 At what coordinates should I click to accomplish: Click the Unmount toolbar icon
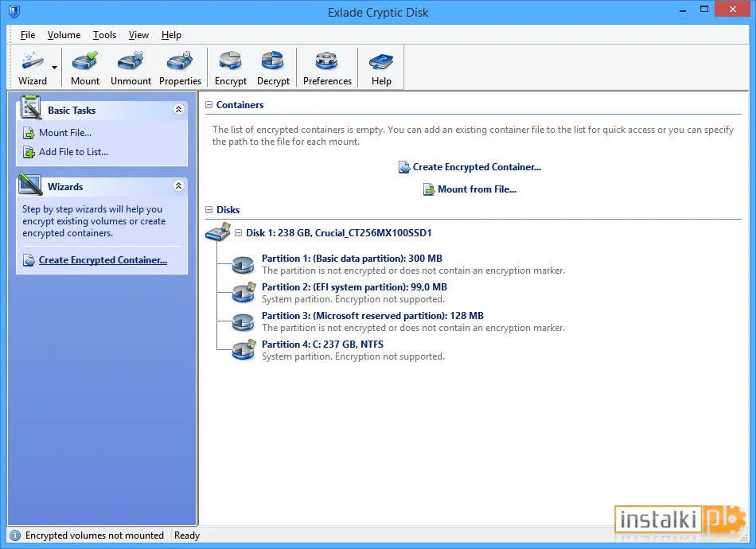(131, 68)
